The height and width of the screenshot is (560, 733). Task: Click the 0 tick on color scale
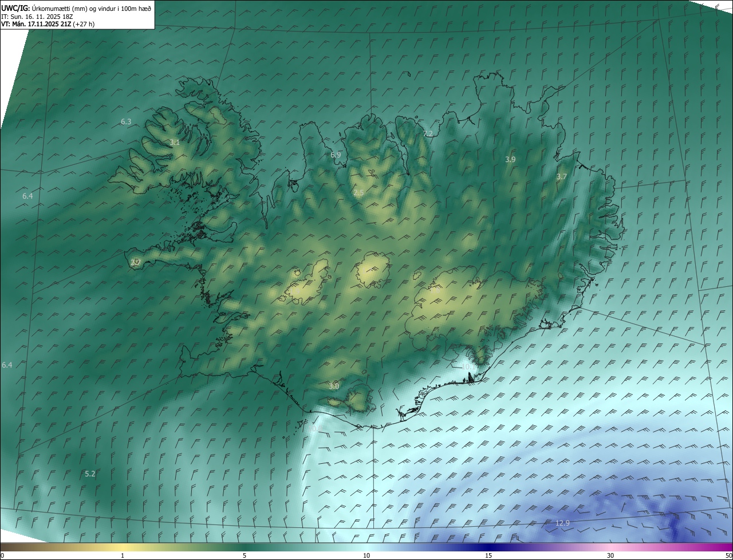[x=2, y=555]
